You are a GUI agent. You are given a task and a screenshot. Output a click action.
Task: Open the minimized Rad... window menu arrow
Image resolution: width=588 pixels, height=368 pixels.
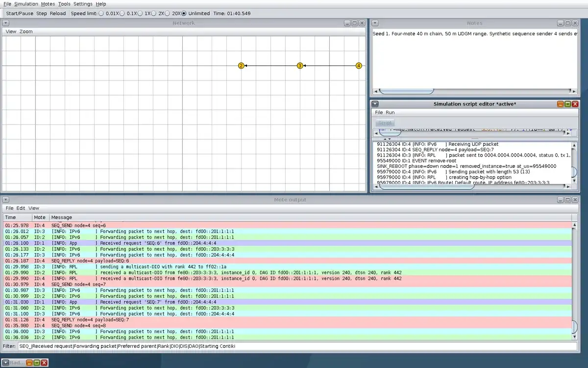click(x=6, y=363)
